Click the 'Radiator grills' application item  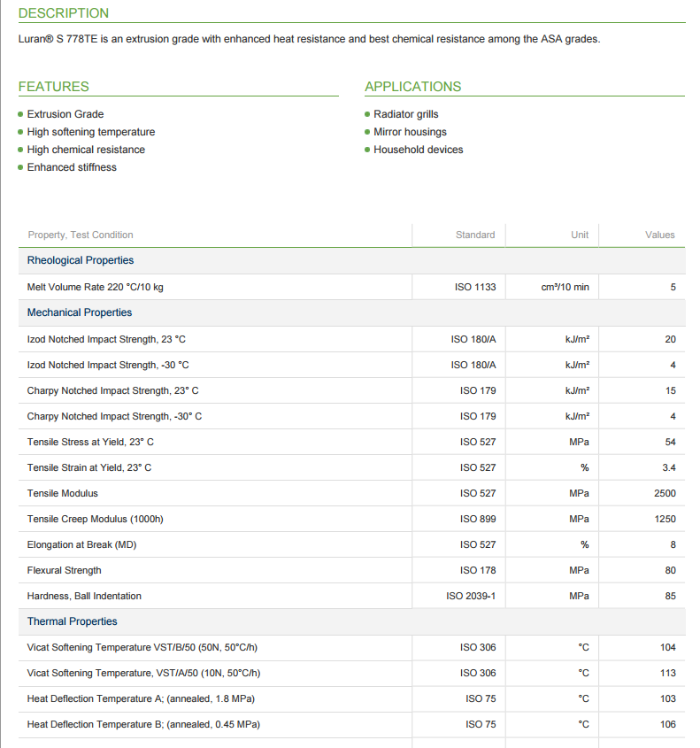[x=405, y=114]
